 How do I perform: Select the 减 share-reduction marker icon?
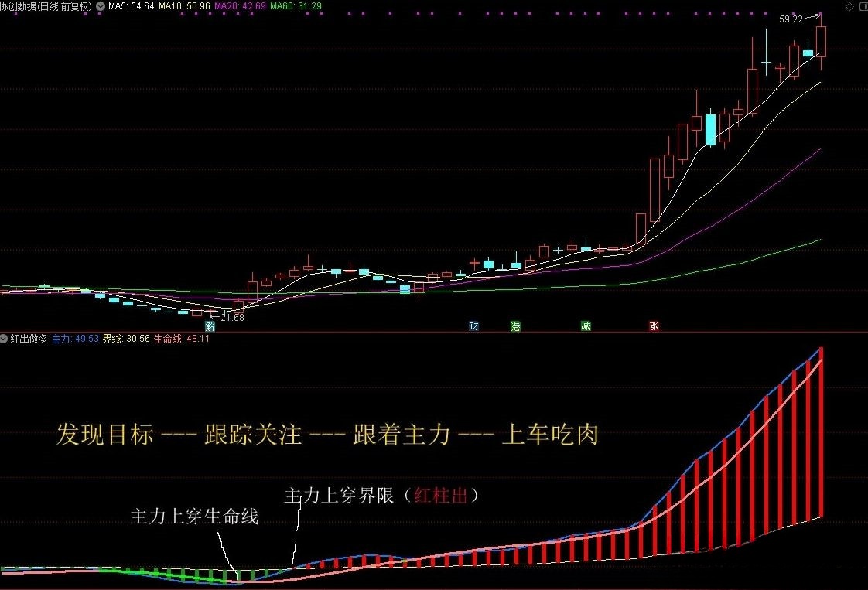coord(586,326)
